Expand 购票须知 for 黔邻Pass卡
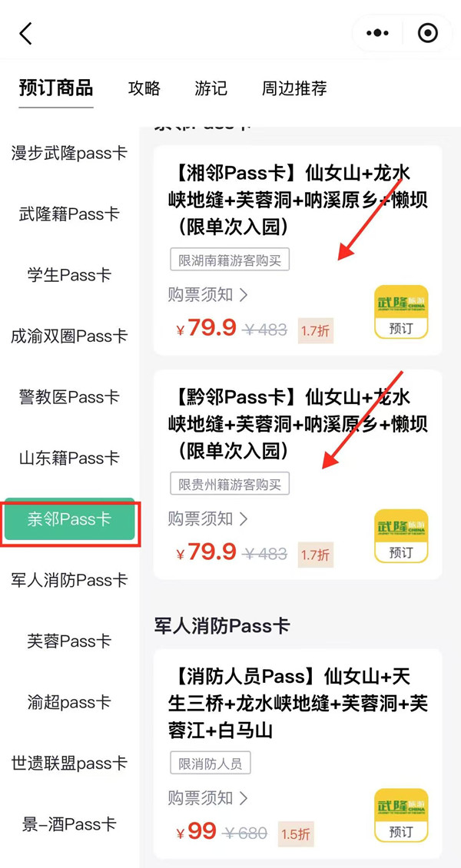The height and width of the screenshot is (868, 461). point(208,518)
